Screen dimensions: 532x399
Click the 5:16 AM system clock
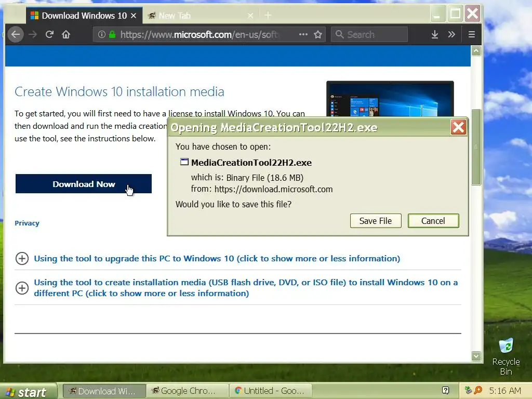(505, 391)
